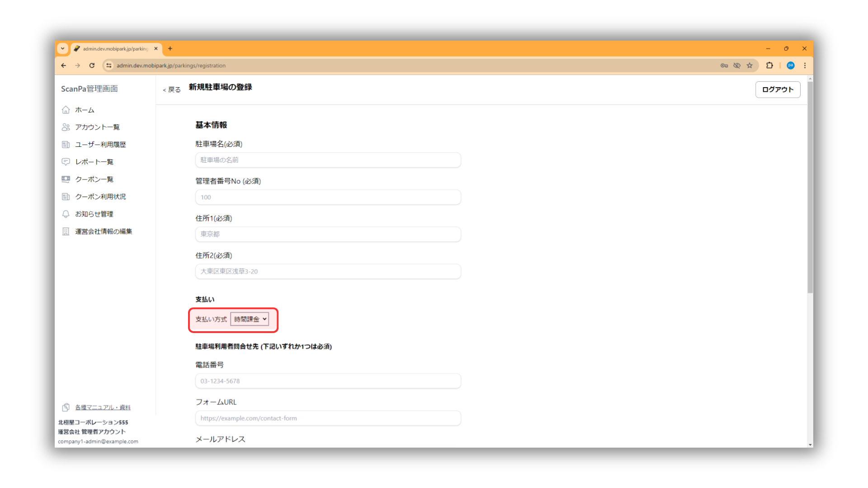Open a new browser tab
868x488 pixels.
coord(170,48)
